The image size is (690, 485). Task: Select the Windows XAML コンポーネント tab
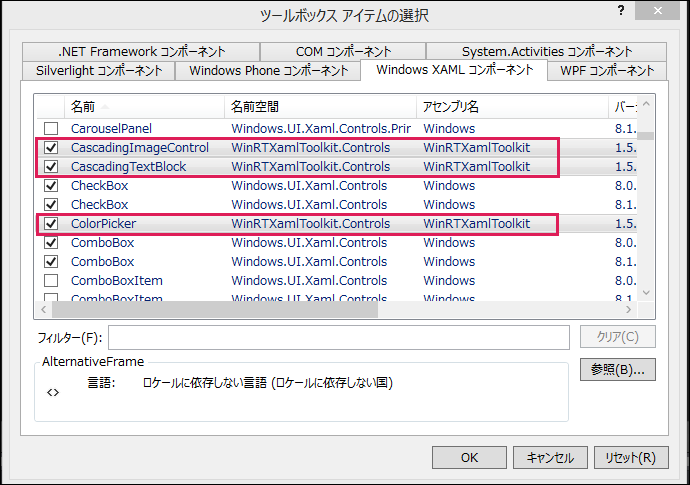(454, 70)
